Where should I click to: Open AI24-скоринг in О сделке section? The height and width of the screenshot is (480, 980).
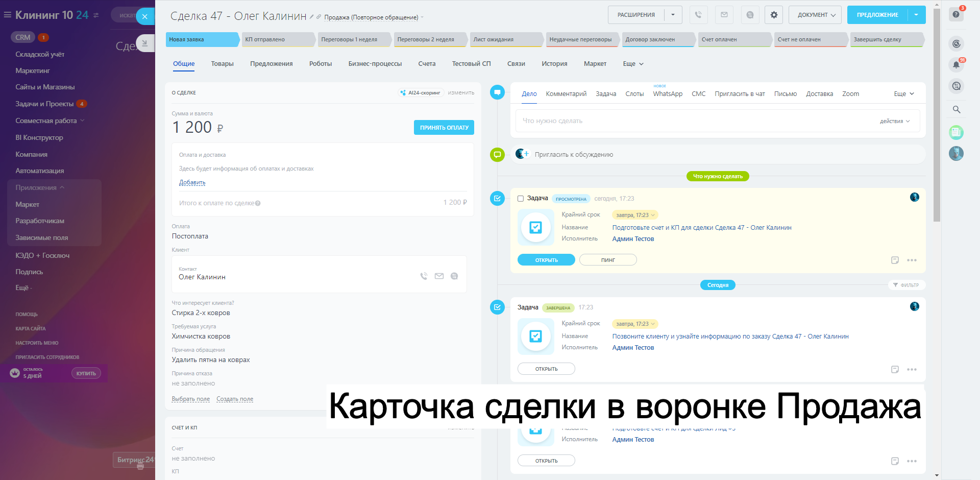point(421,93)
